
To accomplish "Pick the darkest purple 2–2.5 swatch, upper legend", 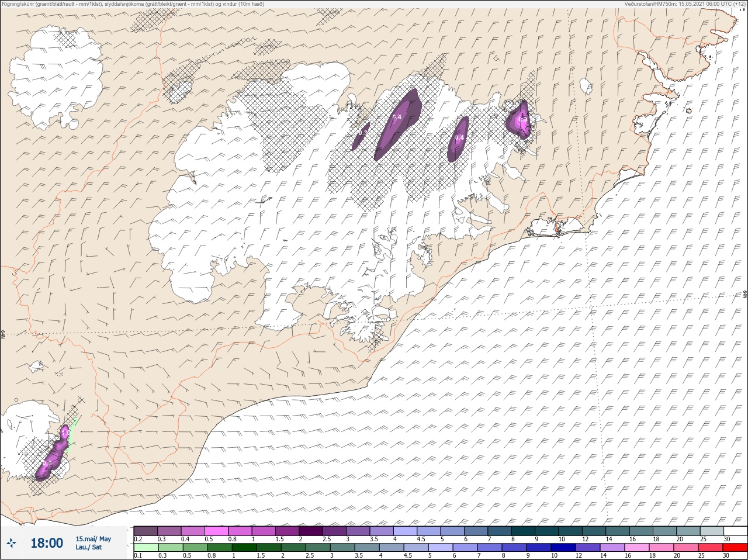I will click(x=311, y=531).
